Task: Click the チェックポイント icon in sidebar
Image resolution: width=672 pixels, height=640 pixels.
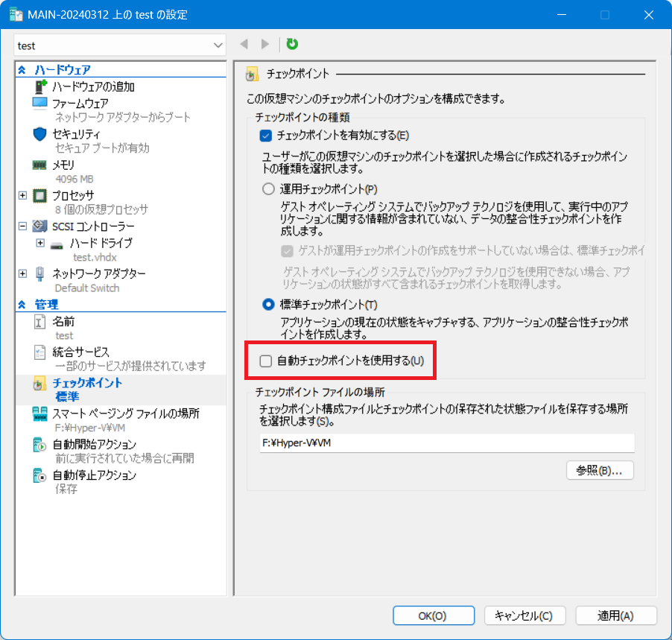Action: point(39,383)
